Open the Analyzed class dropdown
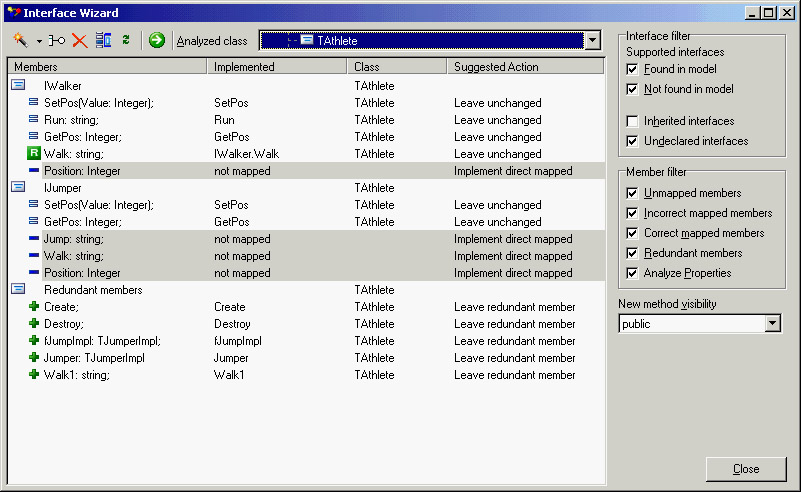This screenshot has width=801, height=492. click(592, 41)
